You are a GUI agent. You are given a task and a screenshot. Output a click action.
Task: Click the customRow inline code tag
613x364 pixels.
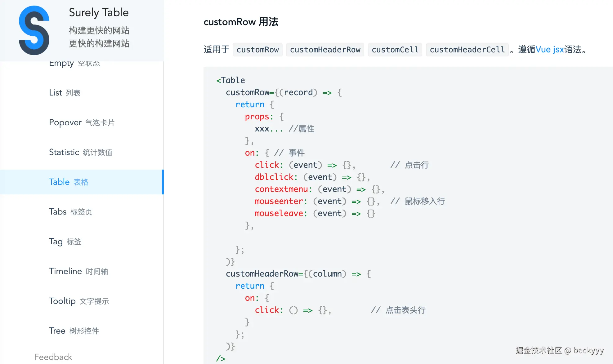257,50
